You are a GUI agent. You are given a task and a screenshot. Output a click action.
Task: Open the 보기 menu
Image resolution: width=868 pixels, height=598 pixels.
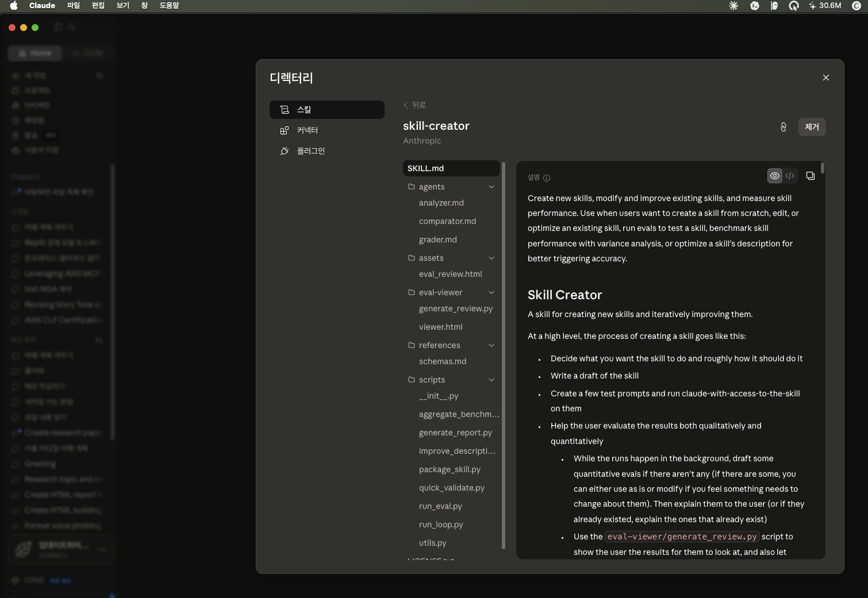click(123, 6)
